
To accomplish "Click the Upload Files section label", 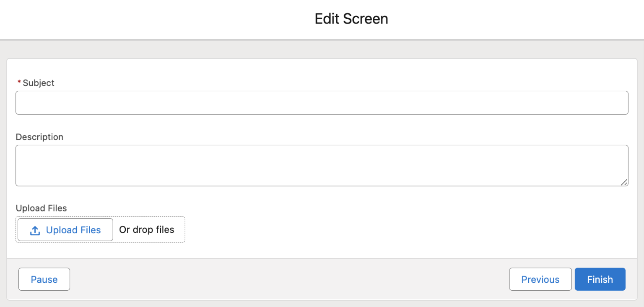I will point(41,208).
